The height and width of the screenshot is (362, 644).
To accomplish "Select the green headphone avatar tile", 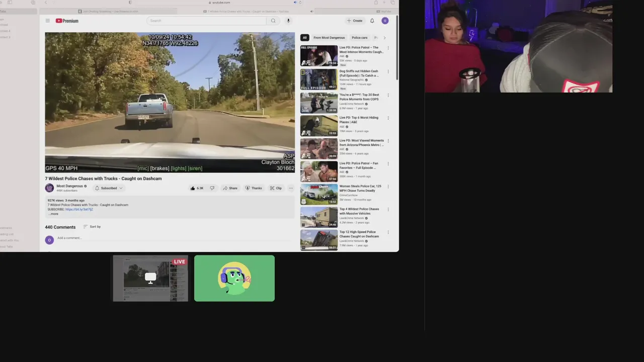I will coord(234,279).
